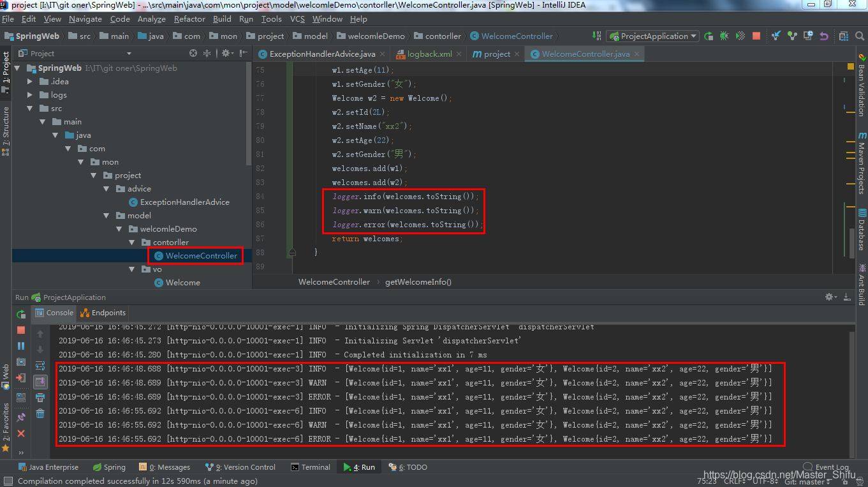Switch to logback.xml editor tab
The width and height of the screenshot is (868, 487).
pyautogui.click(x=429, y=54)
